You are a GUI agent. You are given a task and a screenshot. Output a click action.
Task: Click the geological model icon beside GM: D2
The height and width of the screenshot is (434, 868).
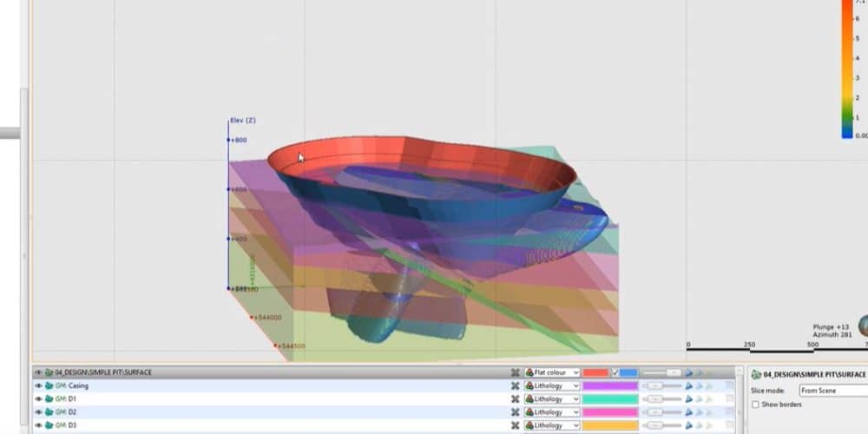click(x=49, y=412)
